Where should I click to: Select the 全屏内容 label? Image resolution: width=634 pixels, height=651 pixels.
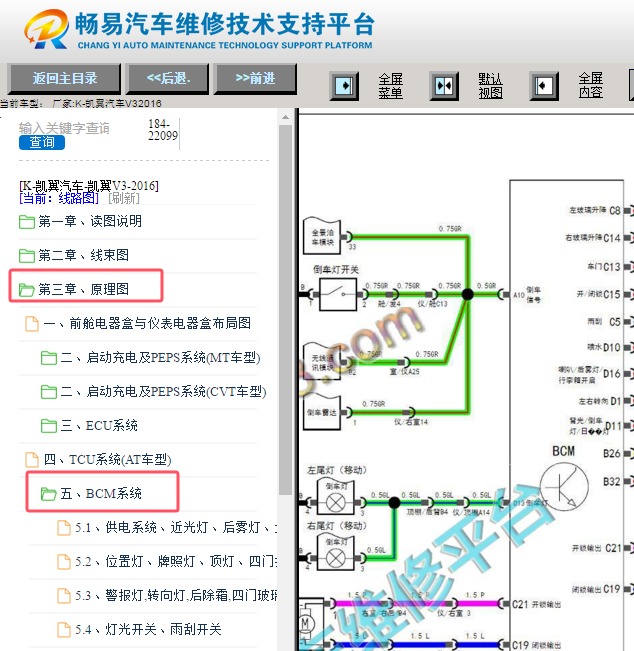click(x=590, y=85)
